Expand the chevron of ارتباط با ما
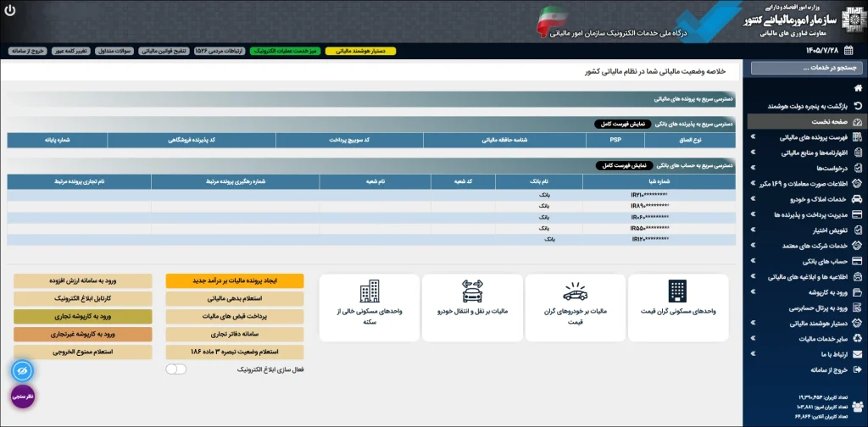This screenshot has width=868, height=427. (x=753, y=354)
